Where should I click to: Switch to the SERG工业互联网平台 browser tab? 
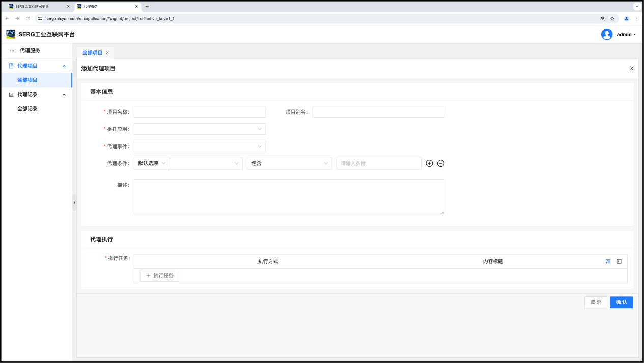coord(36,6)
